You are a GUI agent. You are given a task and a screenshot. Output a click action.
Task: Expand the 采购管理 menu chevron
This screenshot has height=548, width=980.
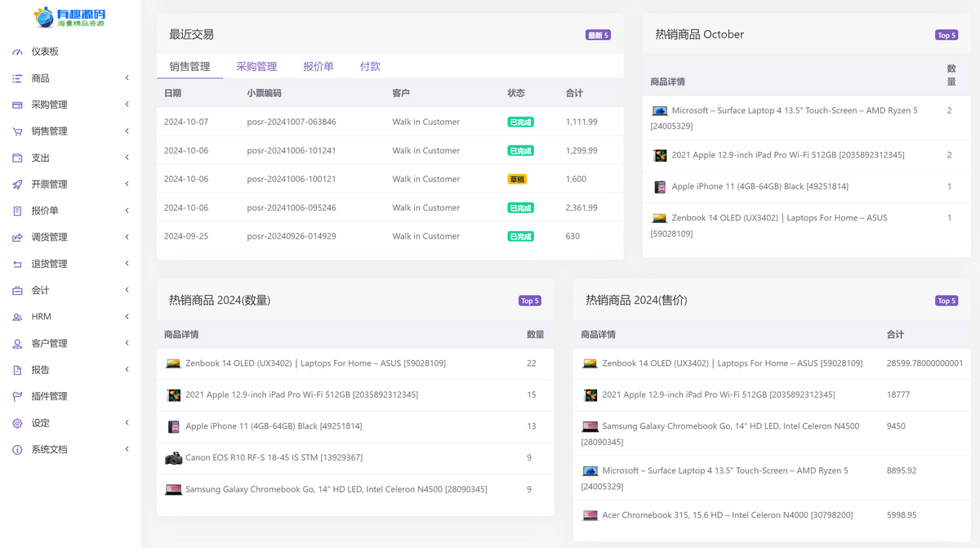(x=127, y=105)
